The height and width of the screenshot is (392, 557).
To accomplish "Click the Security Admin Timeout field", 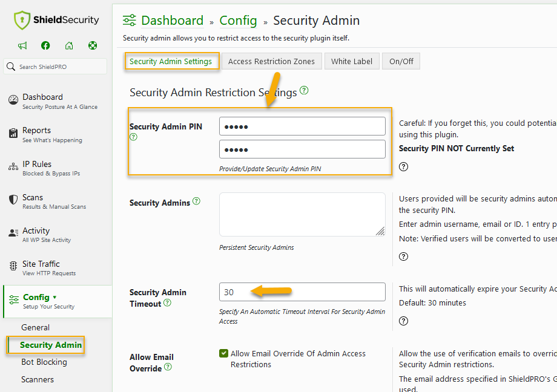I will (x=302, y=292).
